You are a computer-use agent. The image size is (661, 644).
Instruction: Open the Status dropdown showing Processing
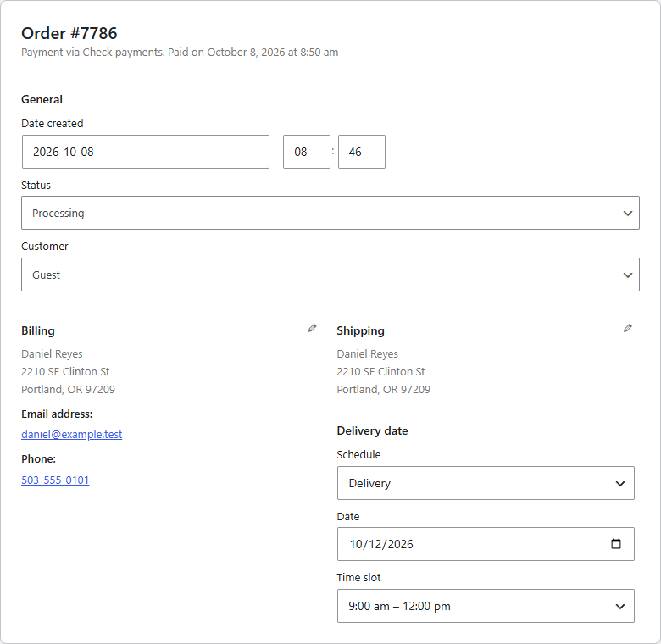coord(330,213)
